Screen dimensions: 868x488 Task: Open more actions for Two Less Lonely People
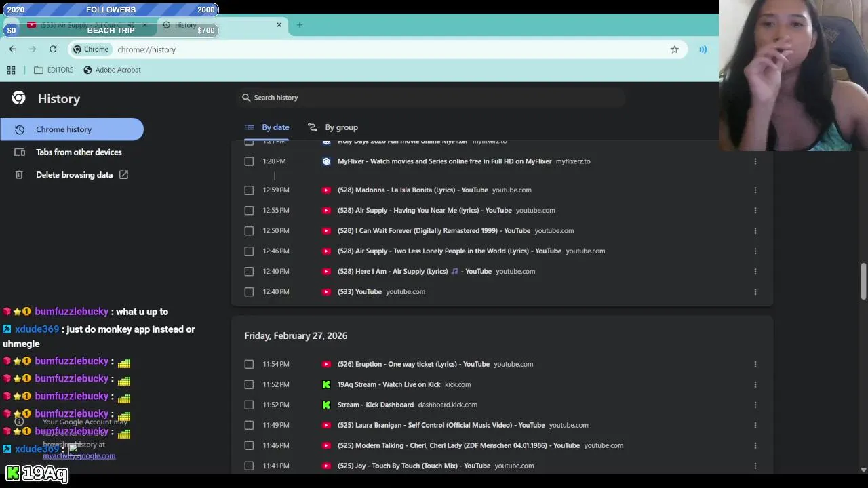pos(755,251)
